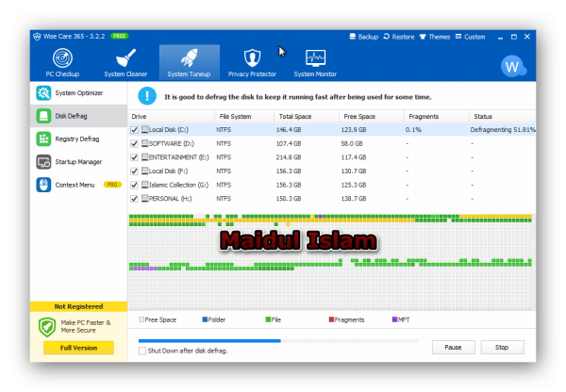Click '214.8 GB' total space value
This screenshot has height=392, width=566.
click(289, 157)
